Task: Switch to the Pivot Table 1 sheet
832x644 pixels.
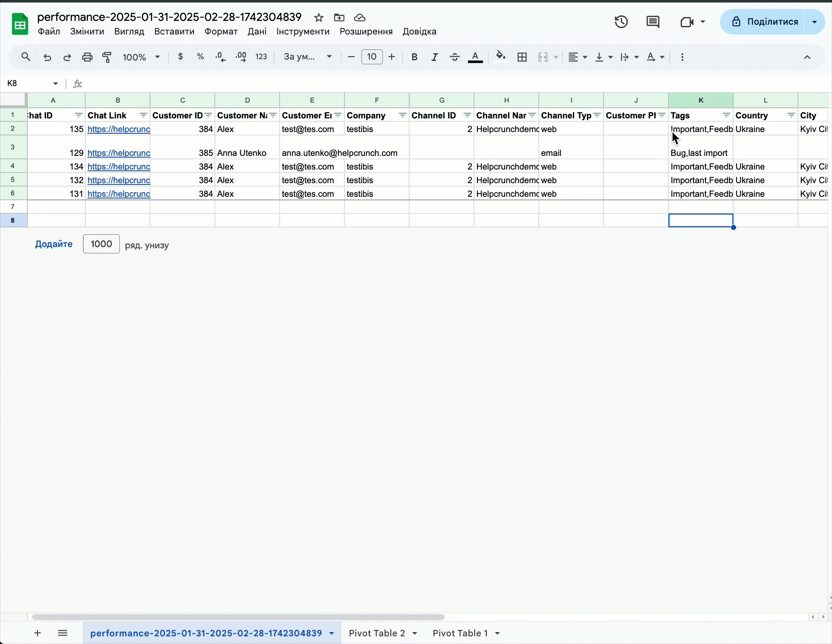Action: [459, 633]
